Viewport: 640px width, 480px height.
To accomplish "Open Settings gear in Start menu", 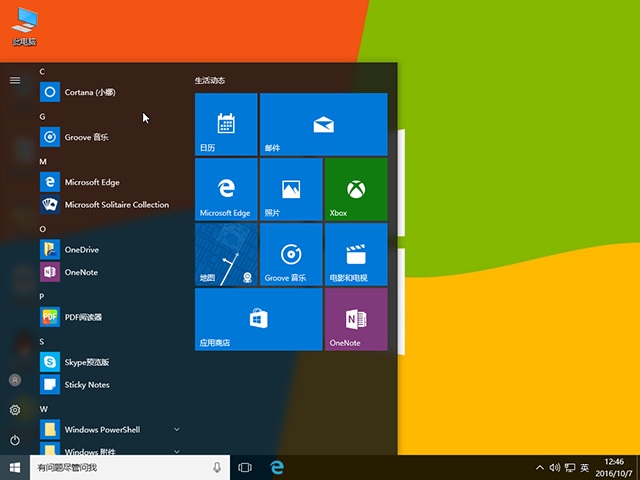I will tap(15, 410).
